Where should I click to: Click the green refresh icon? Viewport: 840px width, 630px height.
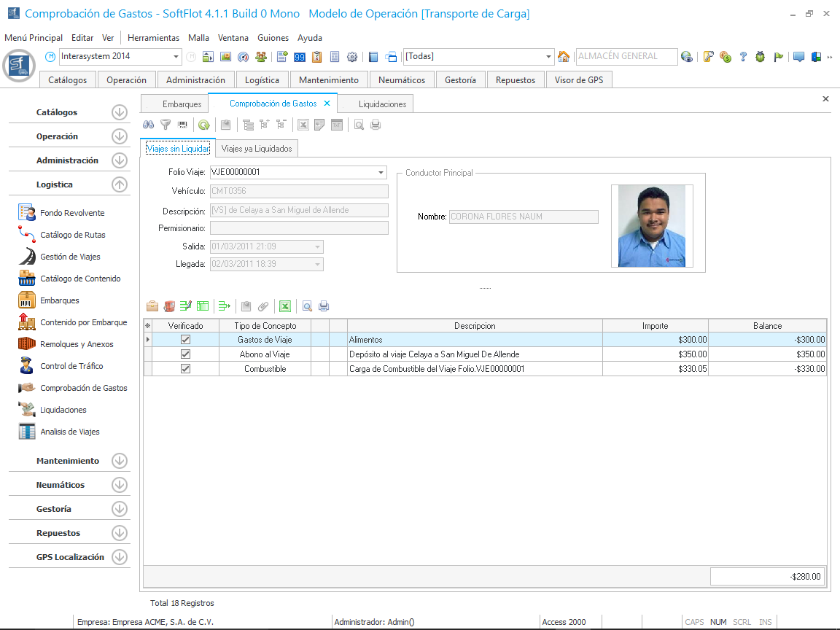point(204,125)
